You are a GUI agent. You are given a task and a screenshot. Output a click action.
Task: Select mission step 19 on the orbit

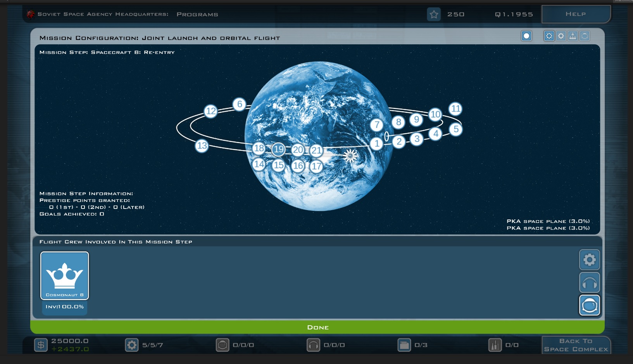pos(278,149)
